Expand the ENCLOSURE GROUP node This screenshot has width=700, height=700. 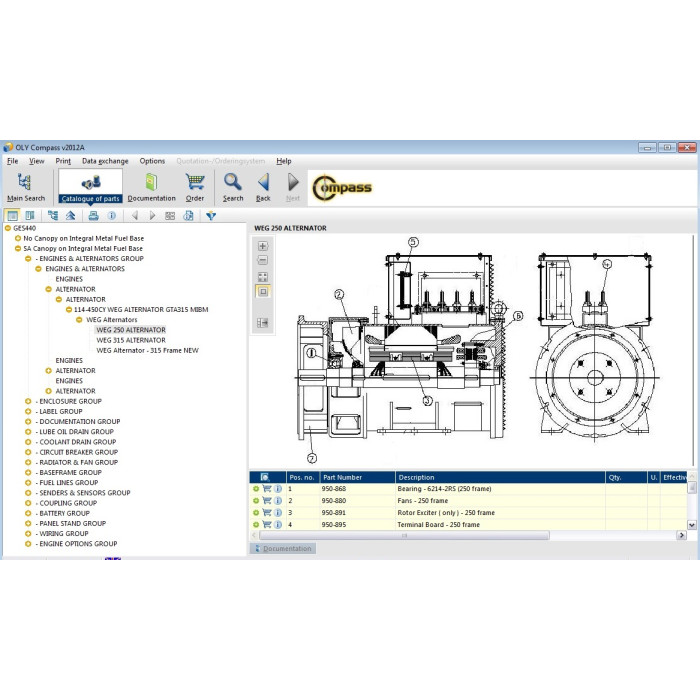tap(28, 401)
